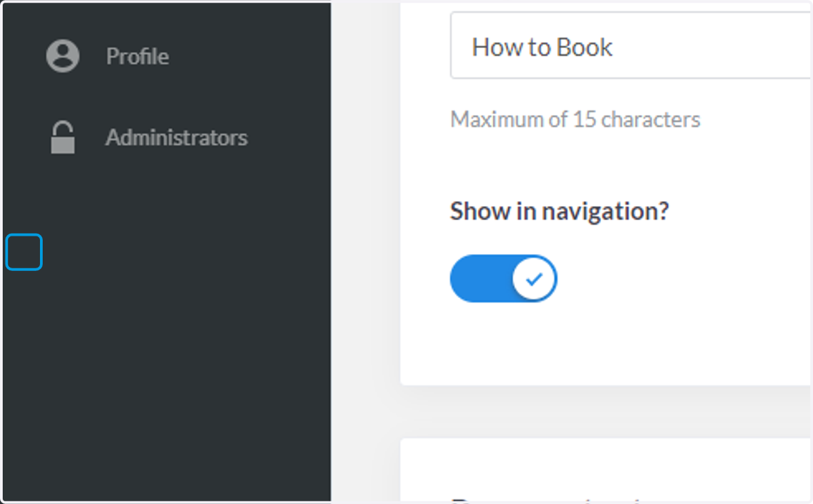Click the How to Book input field
The height and width of the screenshot is (504, 813).
[631, 46]
